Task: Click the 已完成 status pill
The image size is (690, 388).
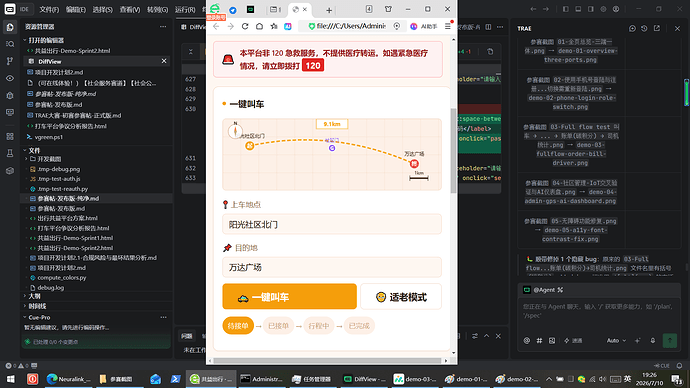Action: (359, 326)
